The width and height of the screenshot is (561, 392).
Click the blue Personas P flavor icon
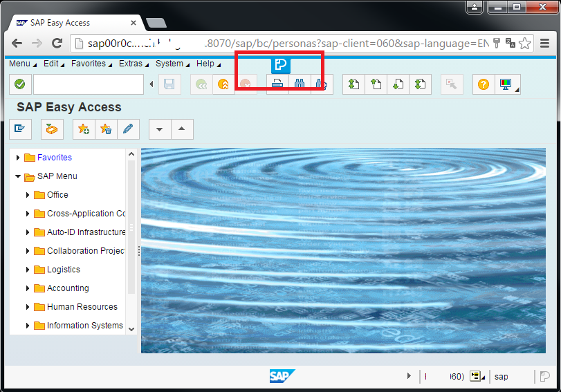click(281, 65)
